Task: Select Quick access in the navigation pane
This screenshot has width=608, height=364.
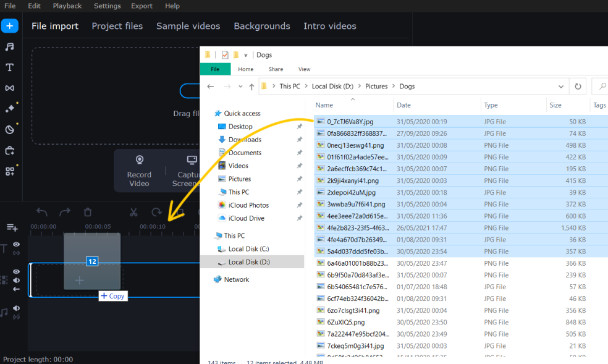Action: [x=242, y=113]
